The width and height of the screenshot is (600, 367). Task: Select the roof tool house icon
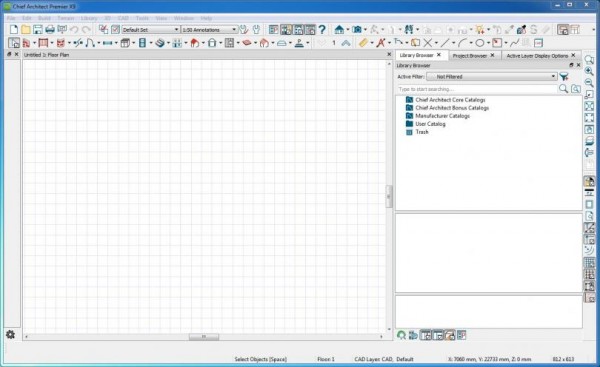pos(195,43)
